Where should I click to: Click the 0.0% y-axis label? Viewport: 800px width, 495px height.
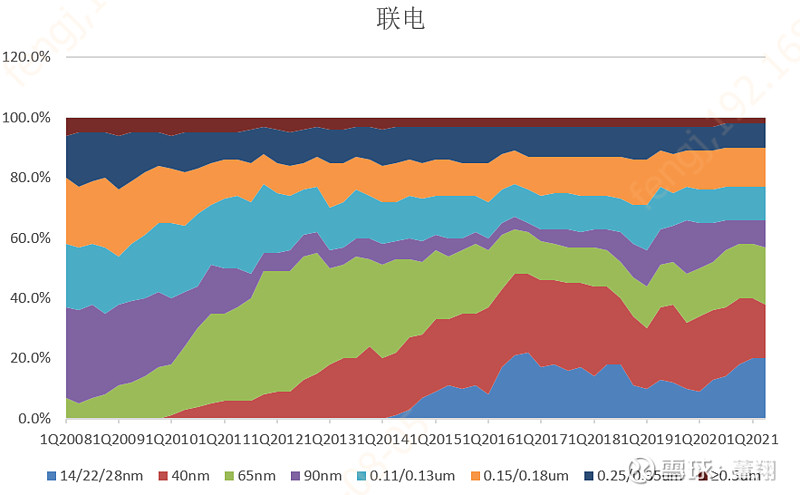coord(33,418)
